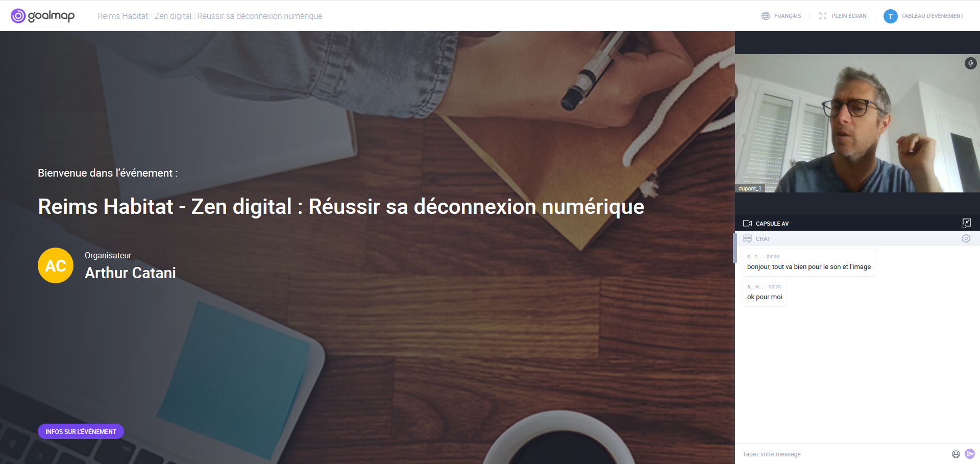The image size is (980, 464).
Task: Open TABLEAU D'ÉVÉNEMENT menu
Action: (x=932, y=16)
